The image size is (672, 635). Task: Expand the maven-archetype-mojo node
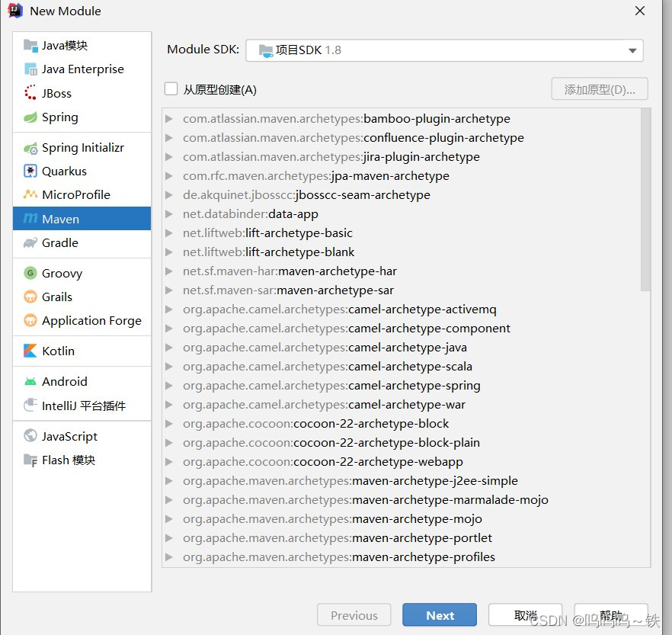(x=169, y=519)
